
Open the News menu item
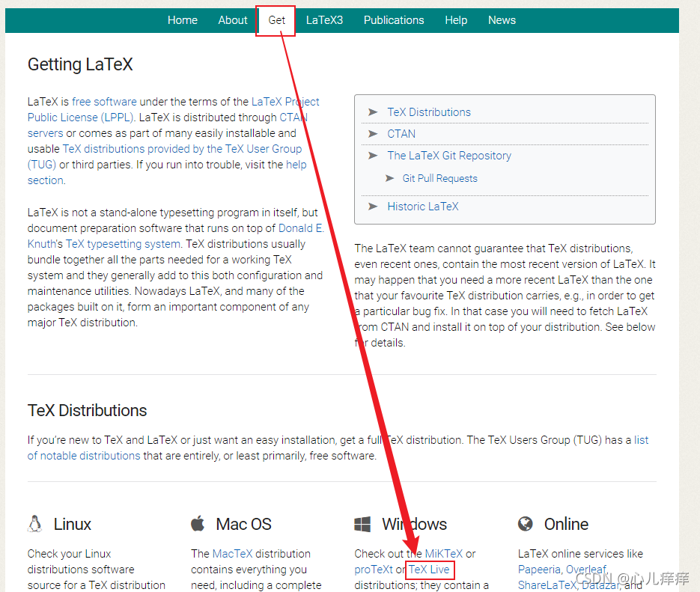click(x=502, y=20)
